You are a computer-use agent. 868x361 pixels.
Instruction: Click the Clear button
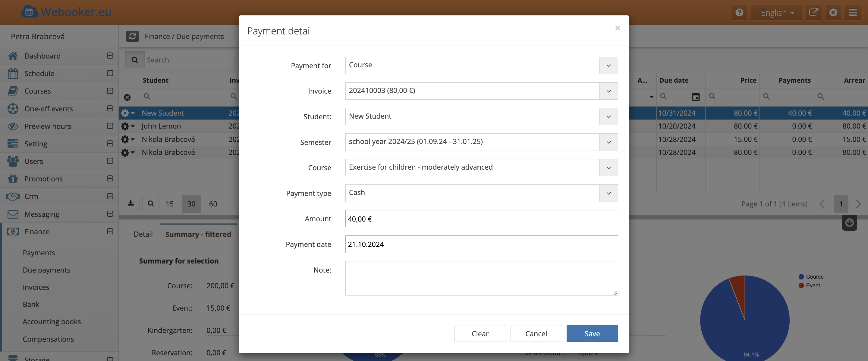(x=480, y=334)
